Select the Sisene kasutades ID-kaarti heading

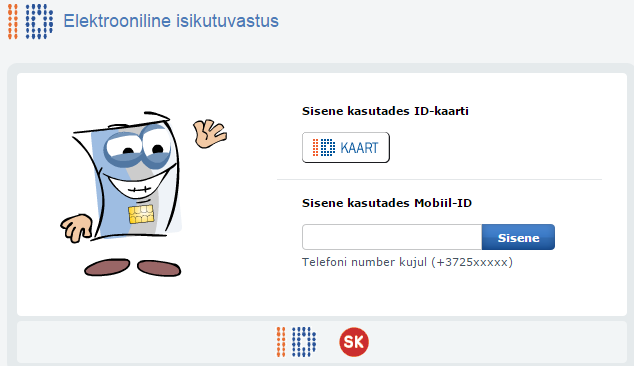(x=385, y=111)
